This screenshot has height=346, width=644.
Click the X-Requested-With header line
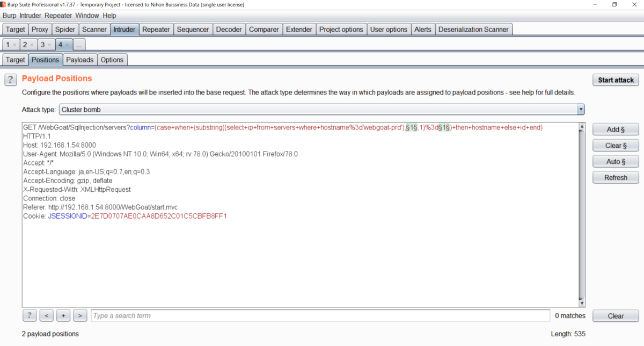(x=77, y=190)
